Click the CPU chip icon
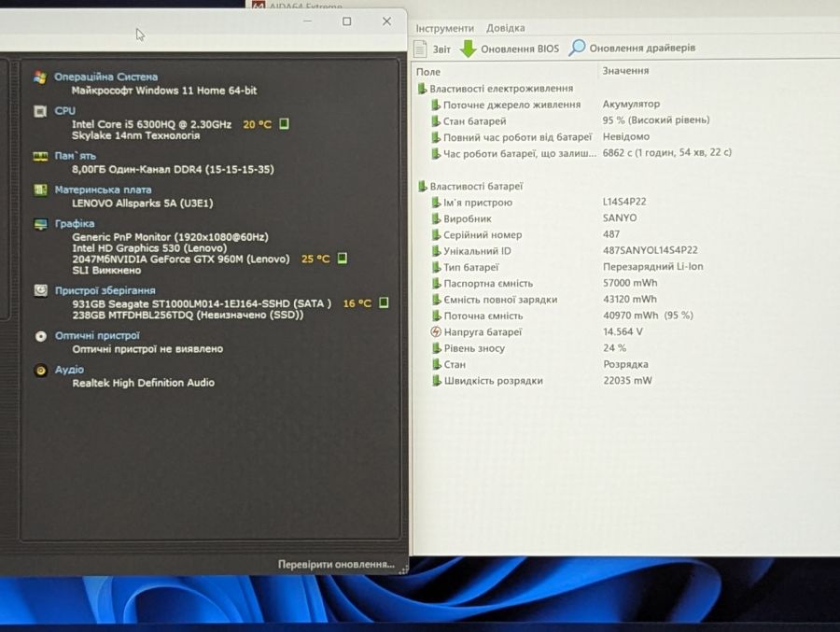Screen dimensions: 840x632 point(40,111)
